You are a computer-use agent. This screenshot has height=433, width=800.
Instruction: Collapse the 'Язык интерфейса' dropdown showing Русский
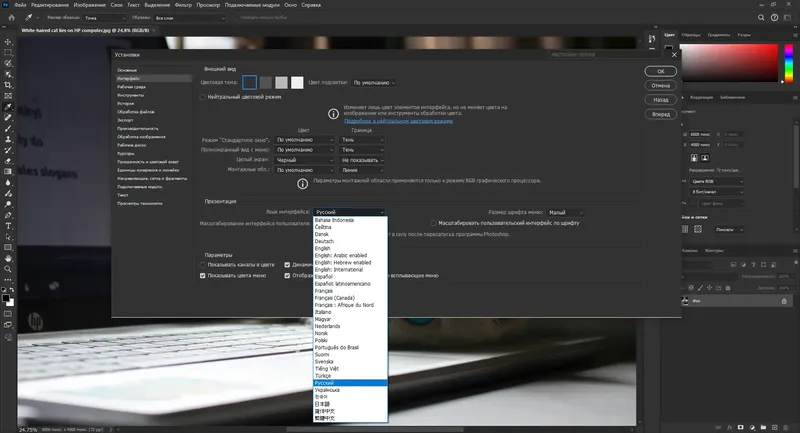[349, 212]
